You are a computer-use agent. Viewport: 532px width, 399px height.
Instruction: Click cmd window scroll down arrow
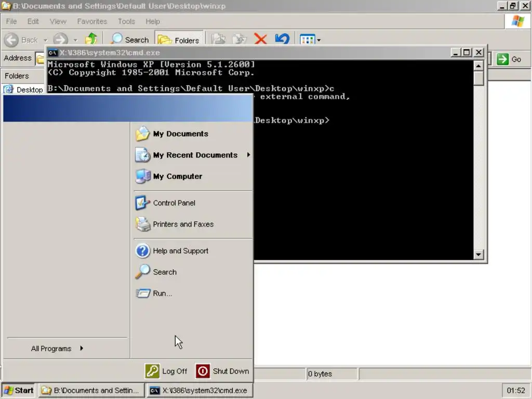478,255
